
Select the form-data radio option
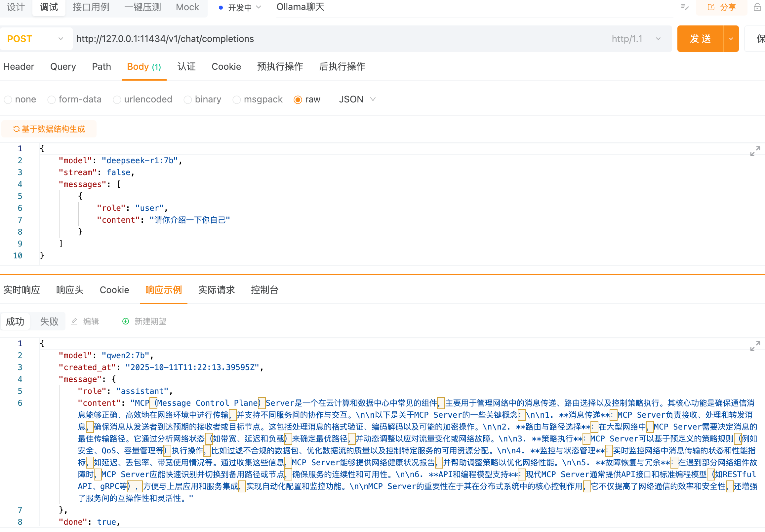click(x=51, y=99)
